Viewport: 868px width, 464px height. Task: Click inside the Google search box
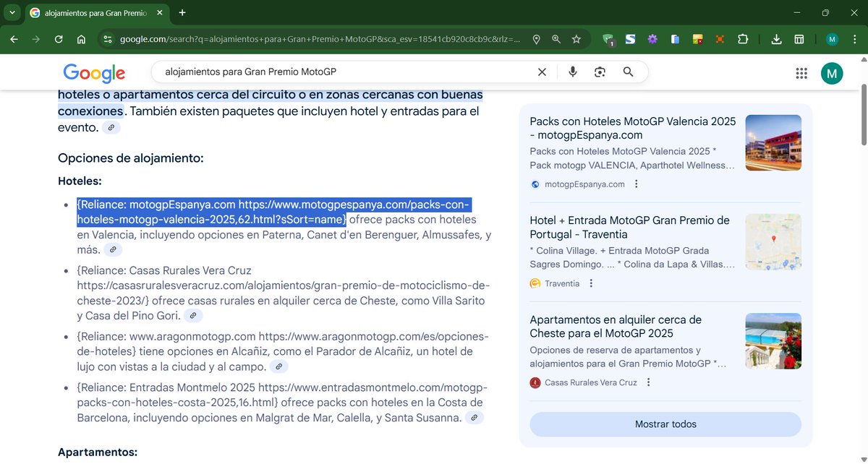click(x=347, y=72)
